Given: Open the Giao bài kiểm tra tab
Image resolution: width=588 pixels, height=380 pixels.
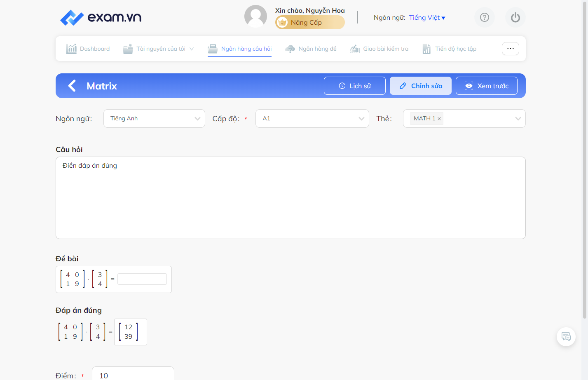Looking at the screenshot, I should coord(379,49).
